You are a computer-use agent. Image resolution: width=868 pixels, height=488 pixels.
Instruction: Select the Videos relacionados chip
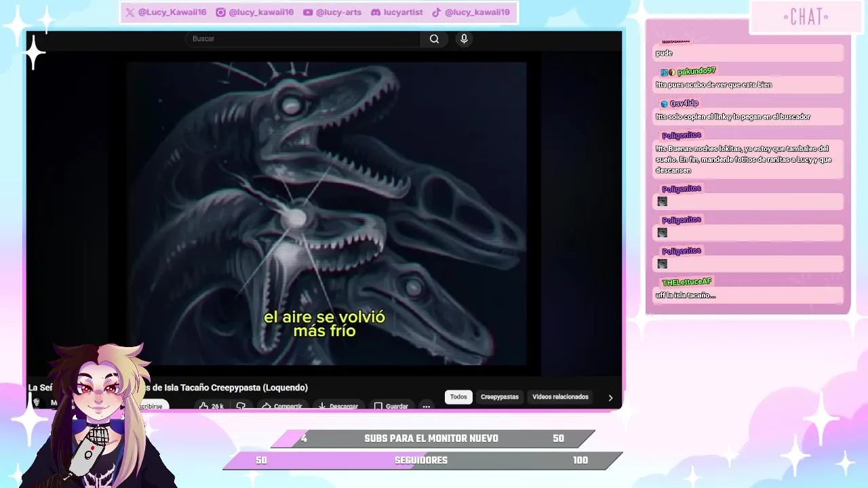click(x=560, y=397)
